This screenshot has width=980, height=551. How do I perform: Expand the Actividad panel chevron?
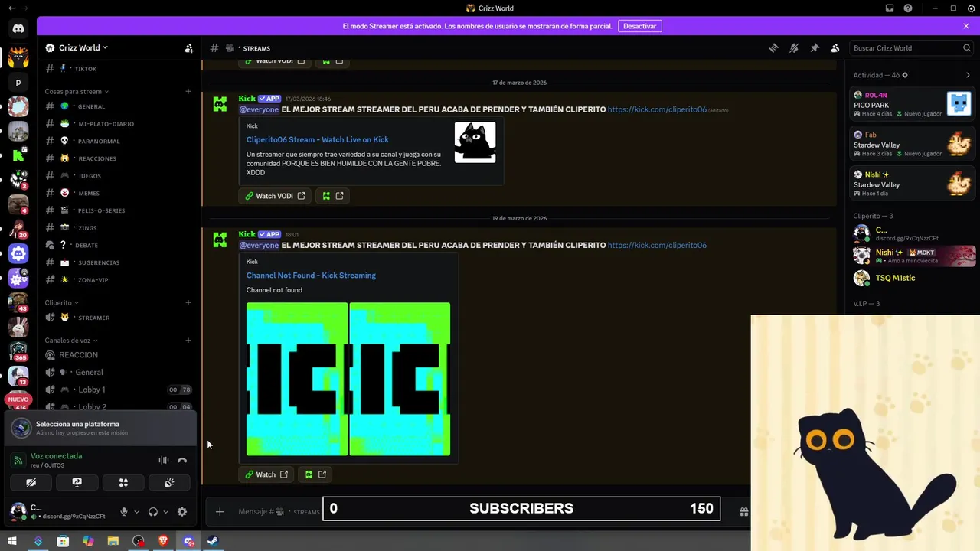pyautogui.click(x=968, y=75)
